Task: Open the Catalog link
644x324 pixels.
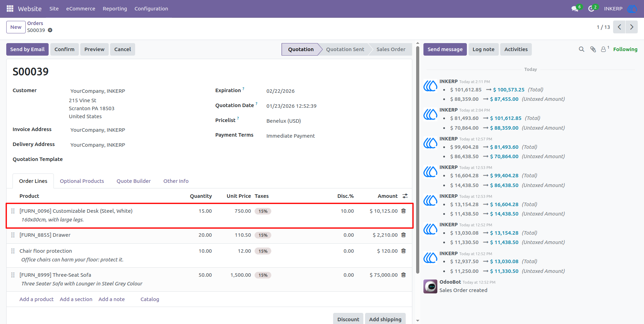Action: (x=150, y=299)
